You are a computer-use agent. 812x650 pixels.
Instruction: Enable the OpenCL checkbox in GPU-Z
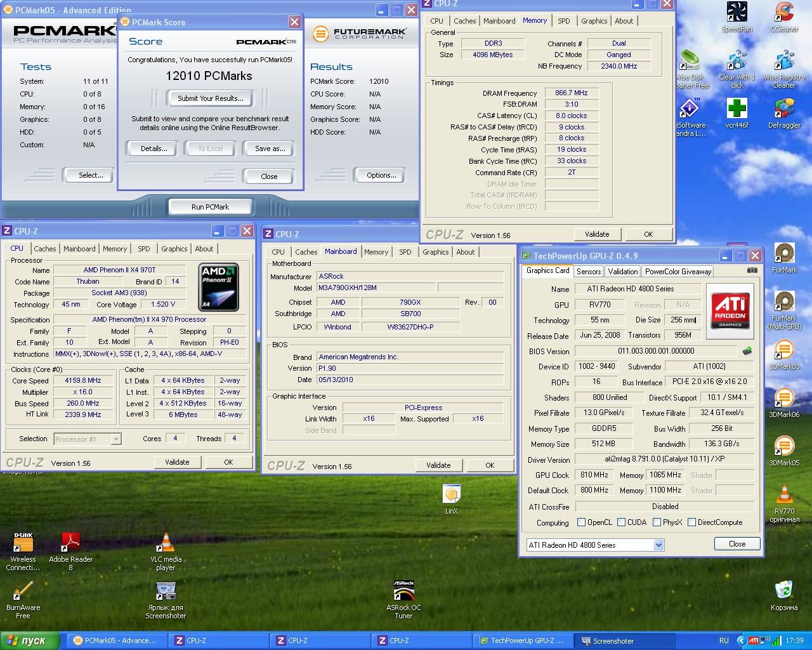click(x=582, y=522)
